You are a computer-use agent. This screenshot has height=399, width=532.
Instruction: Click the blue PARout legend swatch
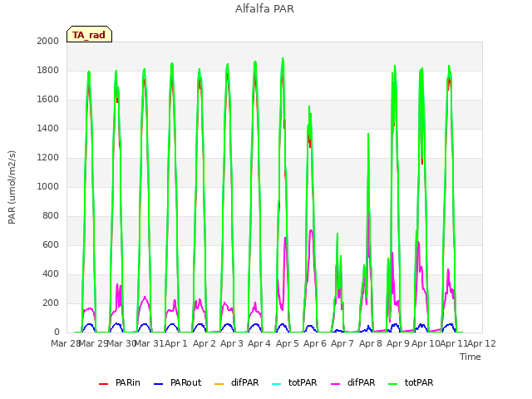159,384
